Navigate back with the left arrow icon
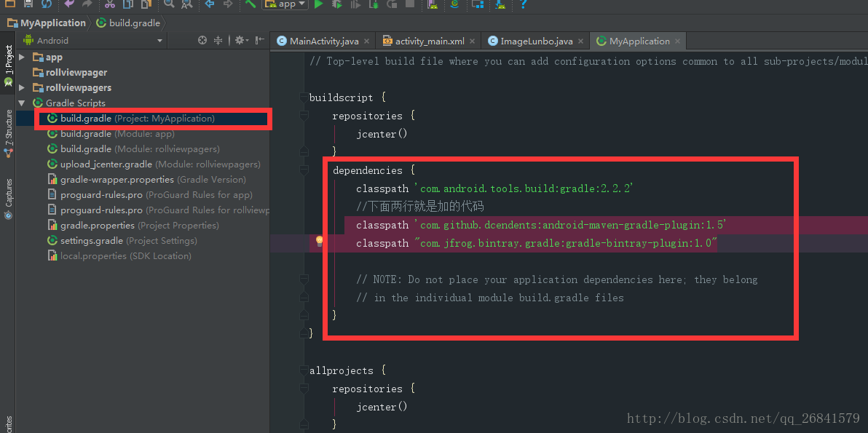The width and height of the screenshot is (868, 433). tap(210, 4)
